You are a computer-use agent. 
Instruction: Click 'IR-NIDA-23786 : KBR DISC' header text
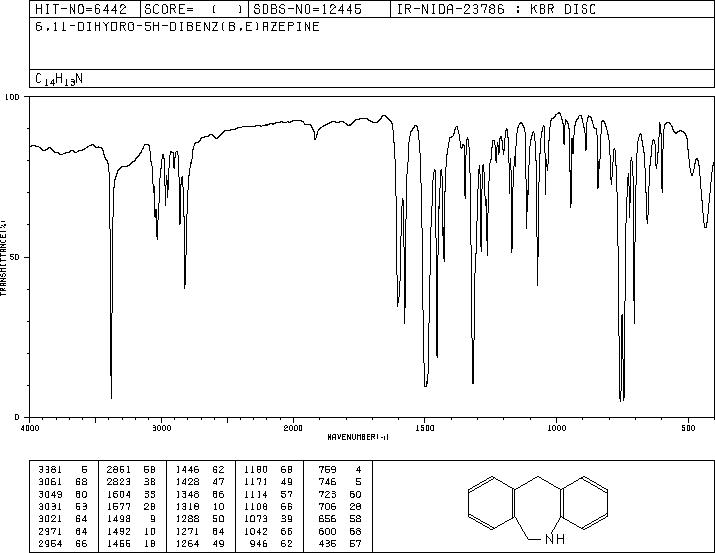(496, 9)
